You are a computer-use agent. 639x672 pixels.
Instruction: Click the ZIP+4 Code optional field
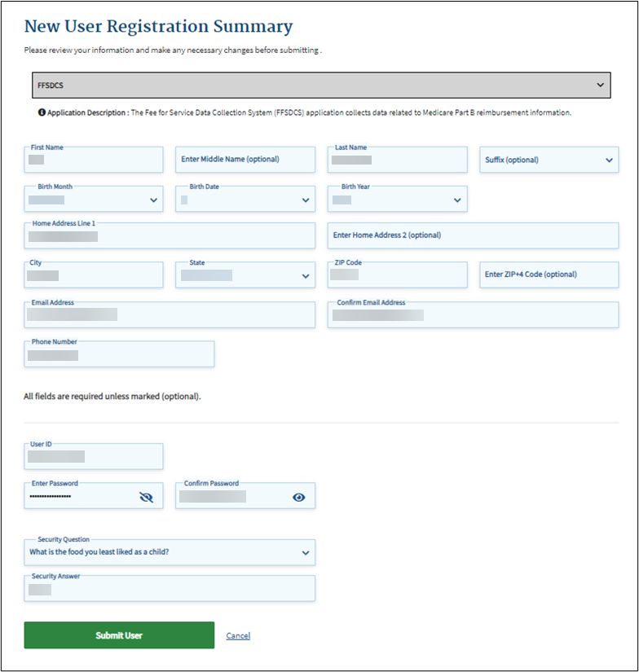coord(549,275)
